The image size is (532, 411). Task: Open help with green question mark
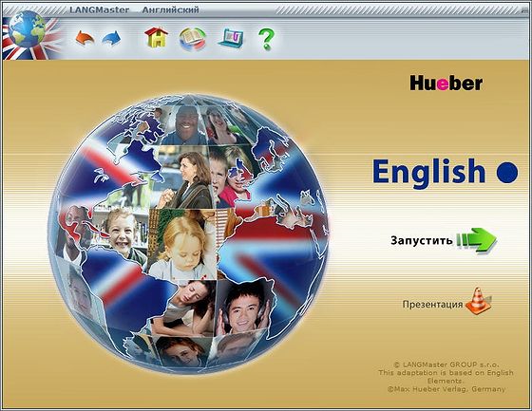(266, 39)
